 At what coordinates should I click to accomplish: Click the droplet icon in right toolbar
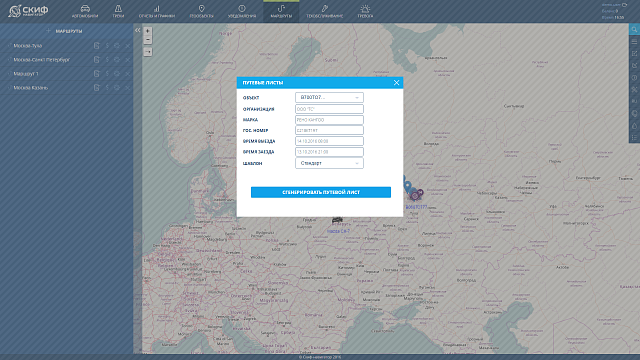click(634, 126)
